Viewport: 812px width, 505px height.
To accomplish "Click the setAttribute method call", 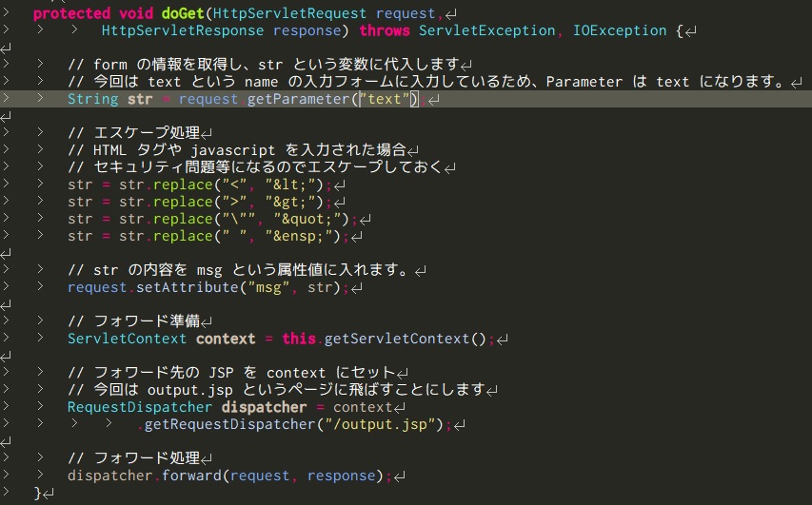I will click(x=187, y=287).
